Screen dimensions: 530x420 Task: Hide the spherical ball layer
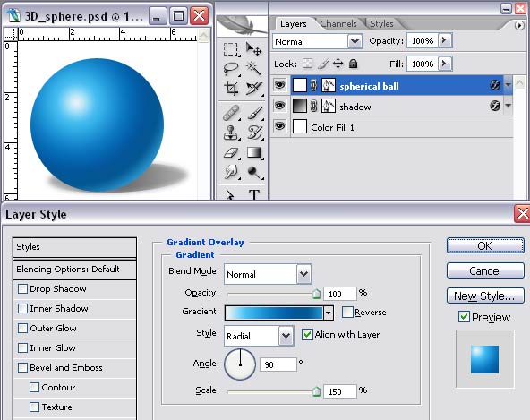pyautogui.click(x=280, y=85)
